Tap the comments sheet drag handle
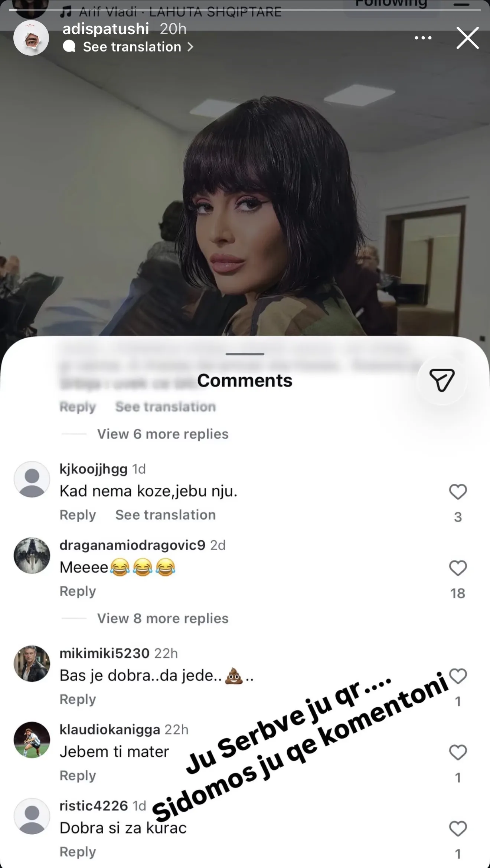The height and width of the screenshot is (868, 490). click(245, 354)
